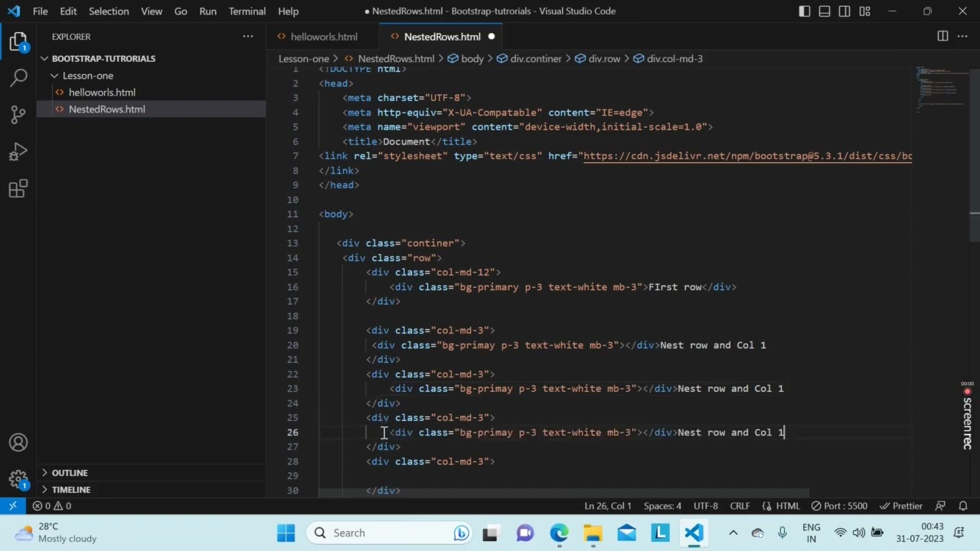The height and width of the screenshot is (551, 980).
Task: Change CRLF end of line sequence
Action: pos(740,506)
